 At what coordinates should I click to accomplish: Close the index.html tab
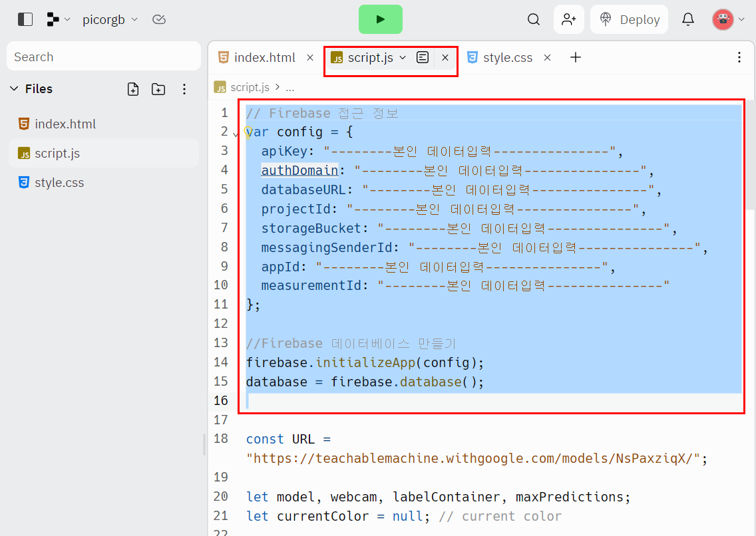pyautogui.click(x=310, y=58)
